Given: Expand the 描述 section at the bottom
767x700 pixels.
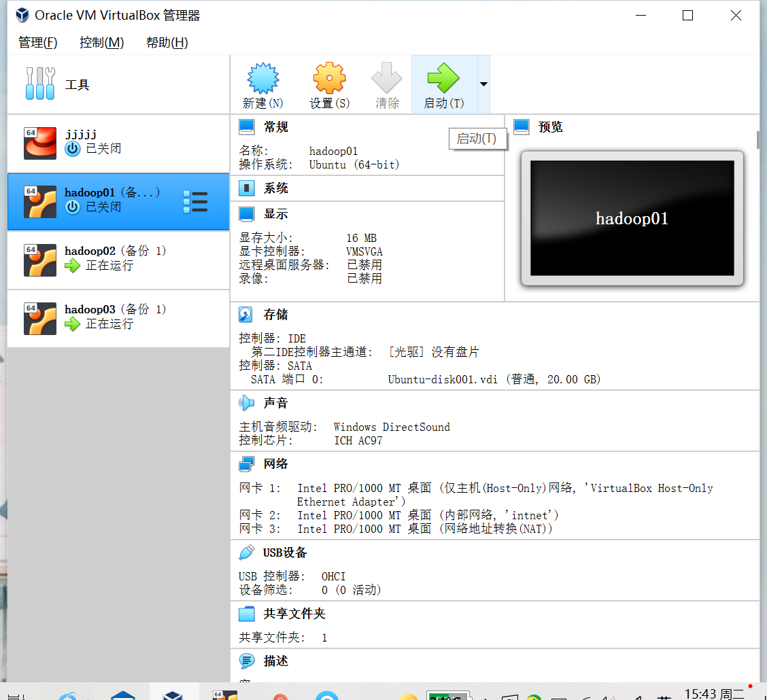Looking at the screenshot, I should [x=247, y=661].
